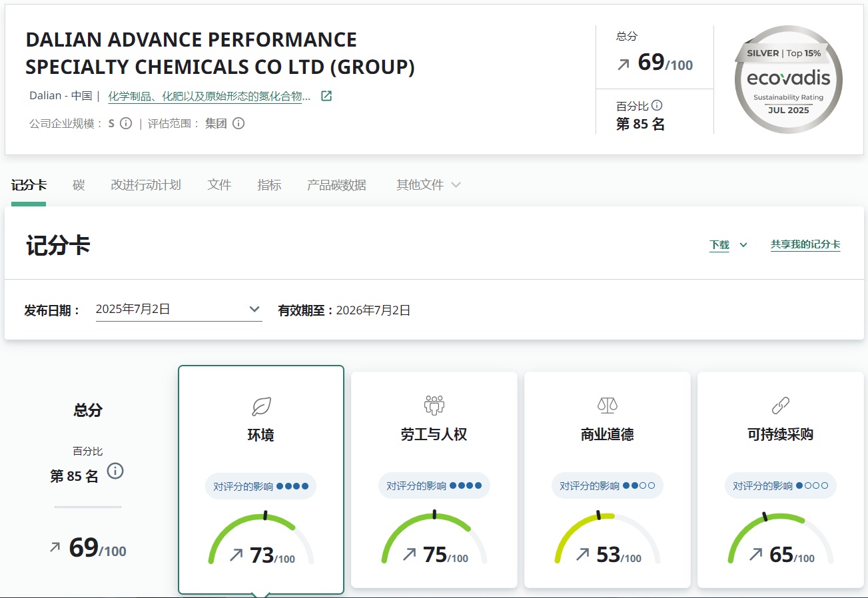Click the people icon on 劳工与人权 card

pos(434,405)
